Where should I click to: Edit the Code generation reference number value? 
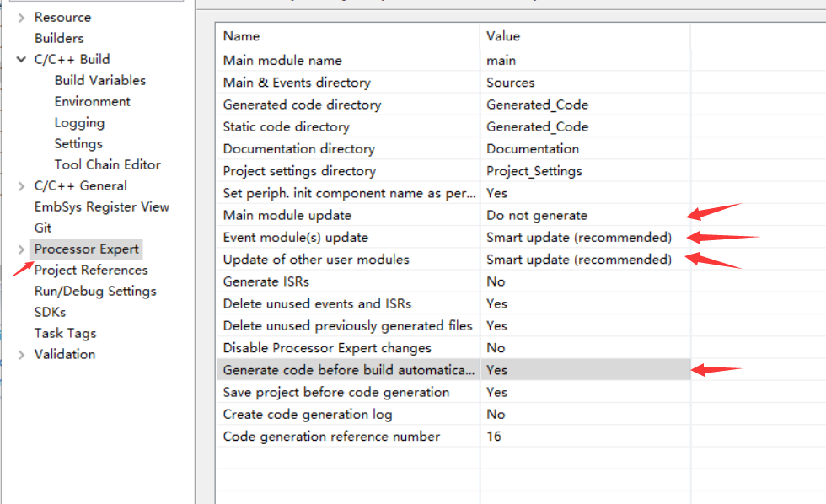[494, 437]
